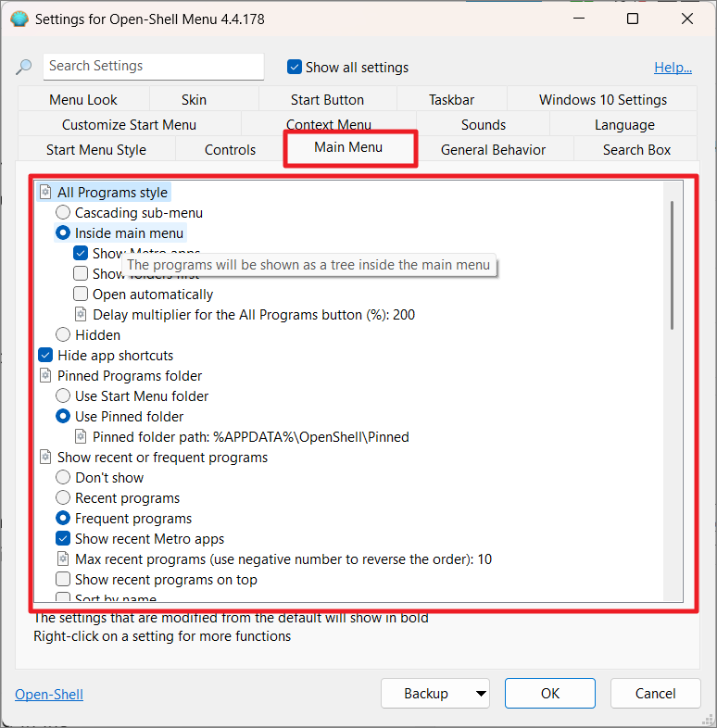717x728 pixels.
Task: Open the Language tab
Action: tap(624, 124)
